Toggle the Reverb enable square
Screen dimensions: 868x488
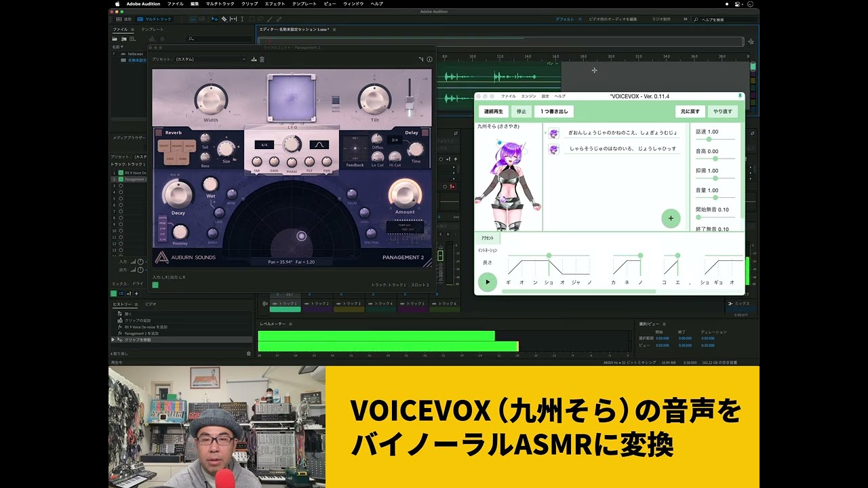[159, 133]
